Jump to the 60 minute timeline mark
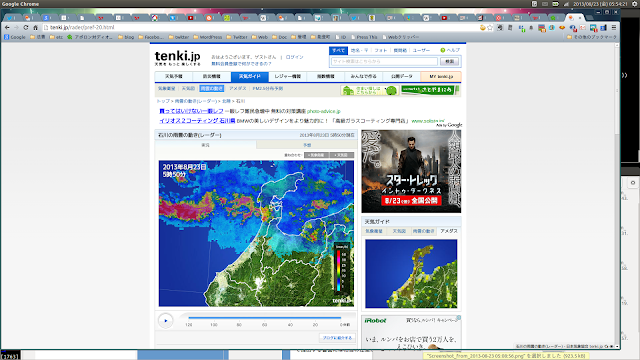This screenshot has width=640, height=360. coord(264,325)
